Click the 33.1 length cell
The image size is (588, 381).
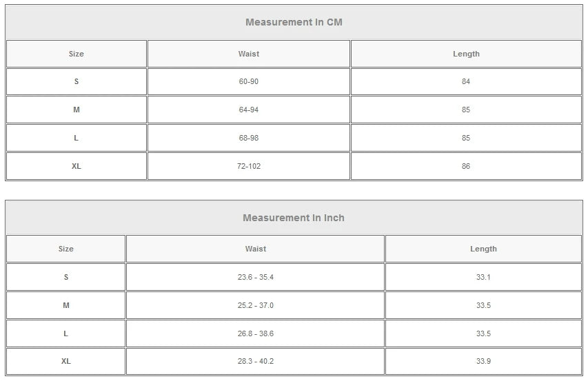click(483, 277)
